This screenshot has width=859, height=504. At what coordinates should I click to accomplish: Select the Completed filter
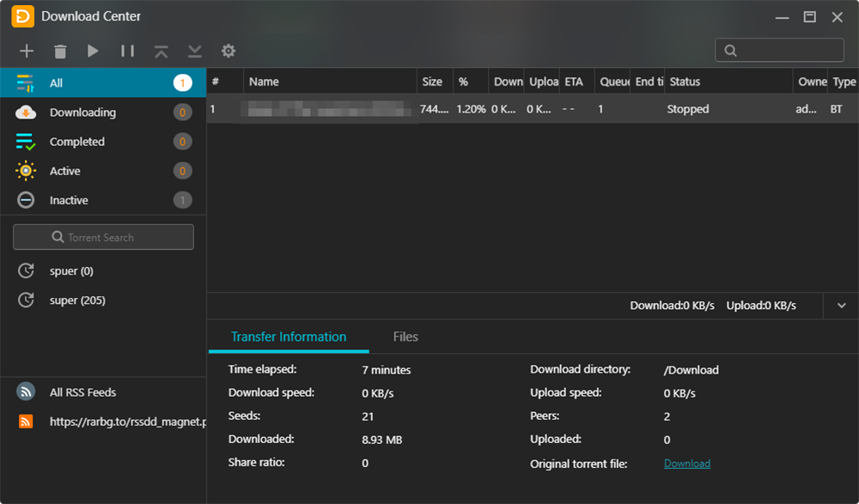[77, 142]
